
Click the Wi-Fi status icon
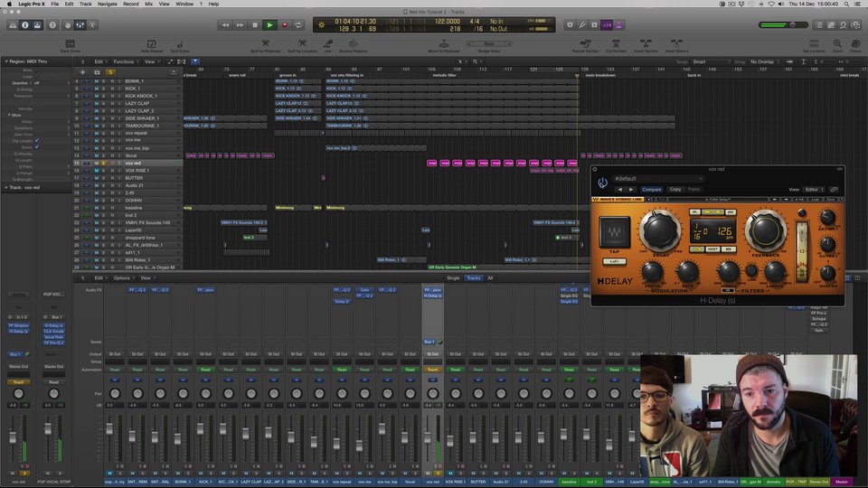[x=771, y=4]
